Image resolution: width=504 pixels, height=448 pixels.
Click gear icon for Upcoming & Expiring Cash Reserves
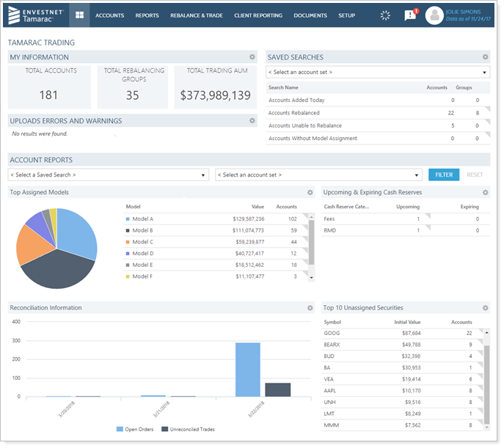pos(485,193)
